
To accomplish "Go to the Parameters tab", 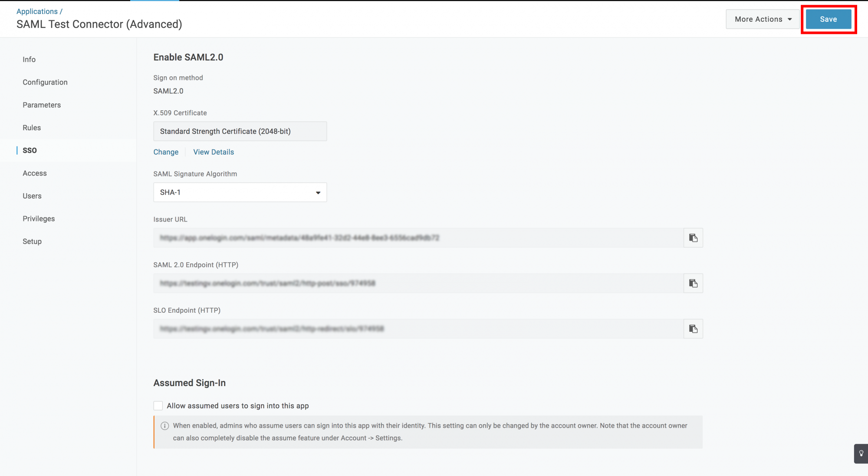I will click(x=42, y=105).
